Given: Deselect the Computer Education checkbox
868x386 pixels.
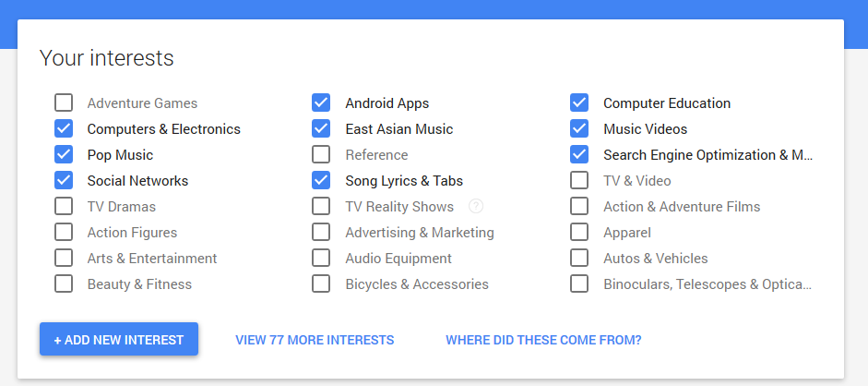Looking at the screenshot, I should 579,103.
